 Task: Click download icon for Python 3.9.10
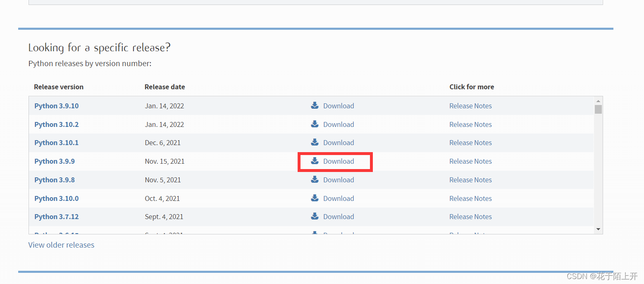[x=315, y=105]
